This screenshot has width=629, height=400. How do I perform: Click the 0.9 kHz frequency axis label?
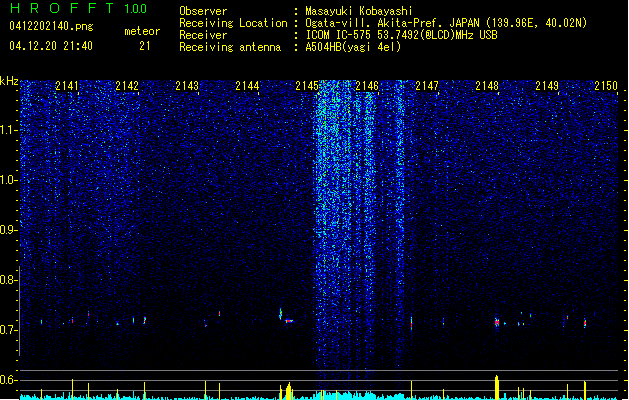pos(8,230)
